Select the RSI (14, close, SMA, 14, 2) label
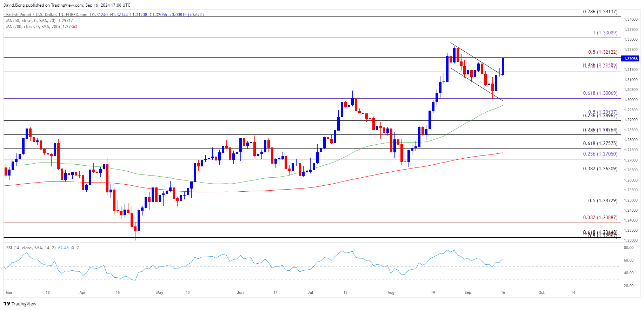 (x=31, y=248)
